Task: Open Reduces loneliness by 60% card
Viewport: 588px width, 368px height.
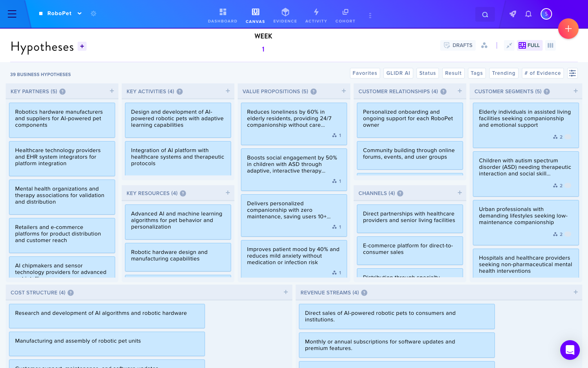Action: 294,124
